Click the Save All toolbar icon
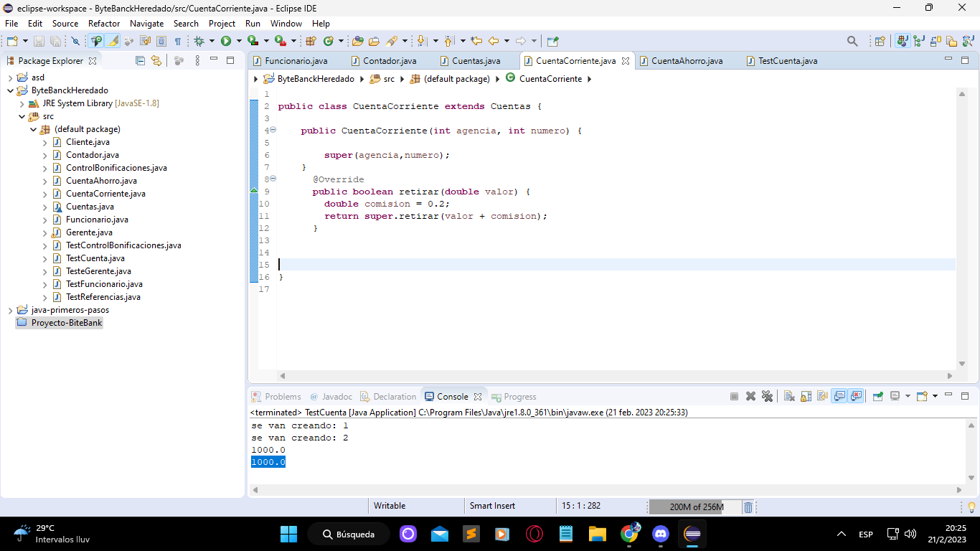980x551 pixels. [x=55, y=41]
